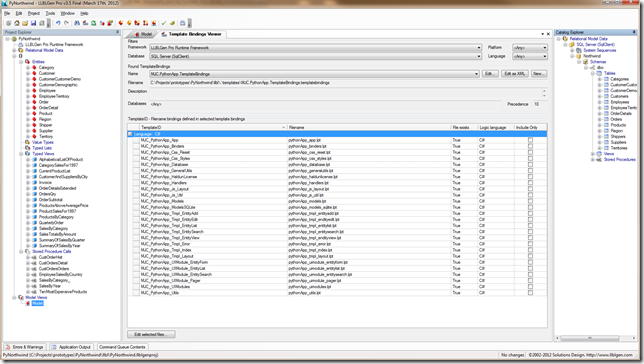Click the green checkmark validate icon
644x364 pixels.
[x=163, y=23]
